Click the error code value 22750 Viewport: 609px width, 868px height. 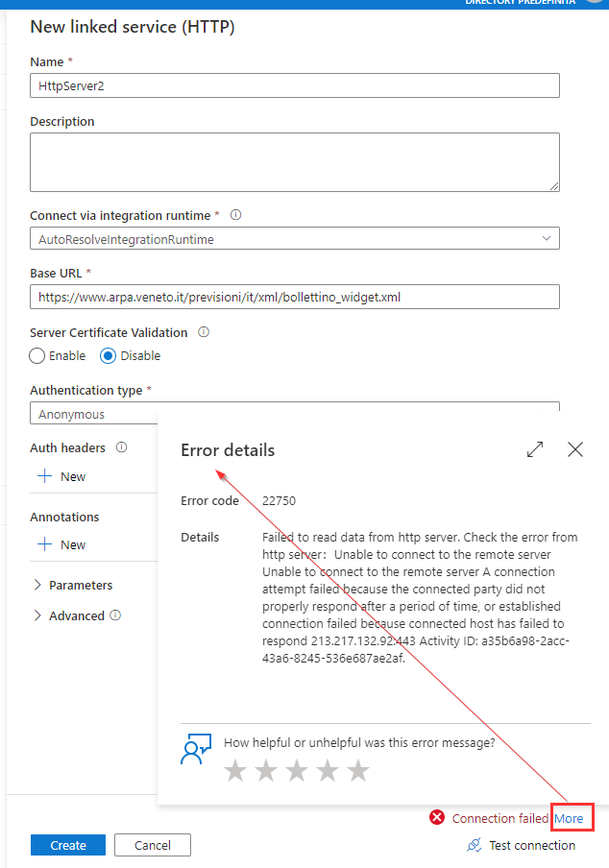point(279,500)
